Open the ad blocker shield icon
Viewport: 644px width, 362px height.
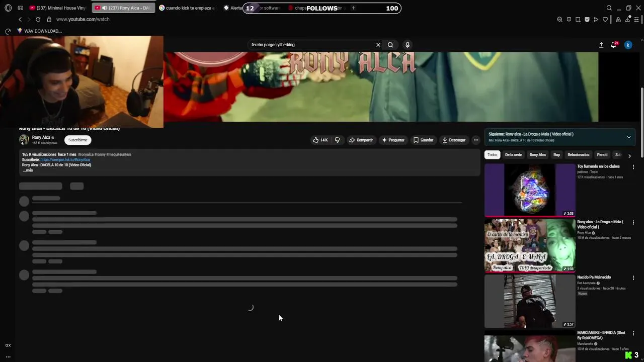click(587, 20)
